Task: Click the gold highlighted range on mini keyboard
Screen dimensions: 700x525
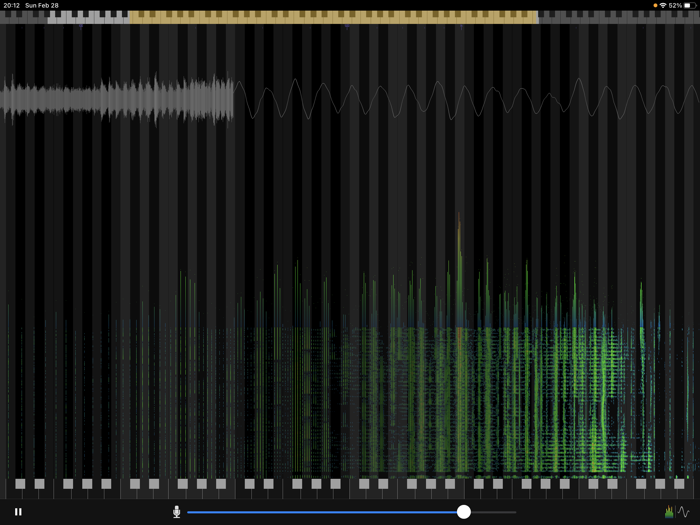Action: point(333,17)
